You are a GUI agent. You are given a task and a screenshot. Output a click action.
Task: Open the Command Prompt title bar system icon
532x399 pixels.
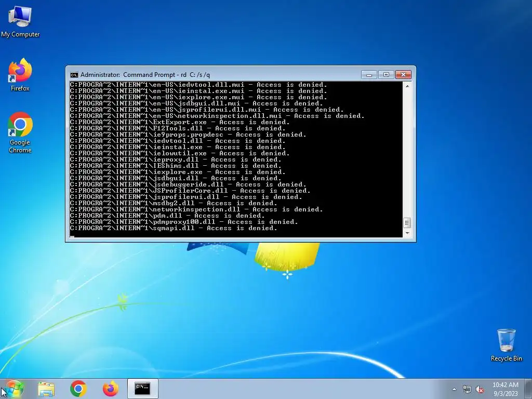pos(74,75)
